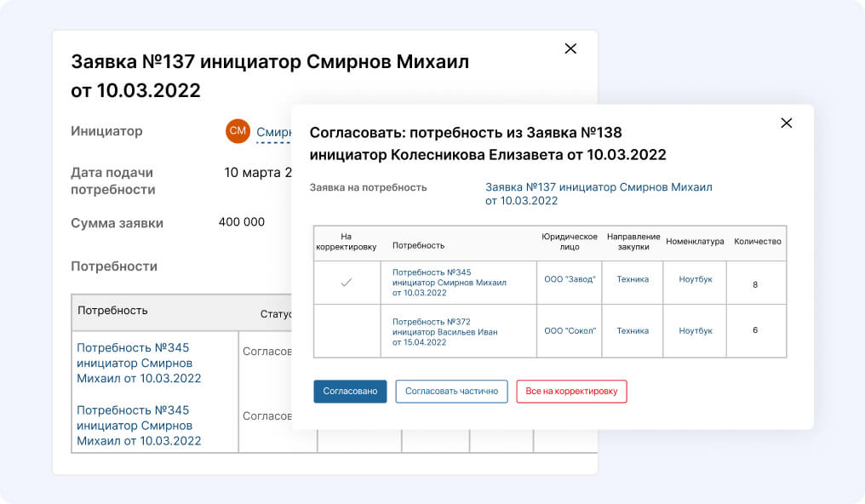The height and width of the screenshot is (504, 865).
Task: Click the Номенклатура column header
Action: (695, 242)
